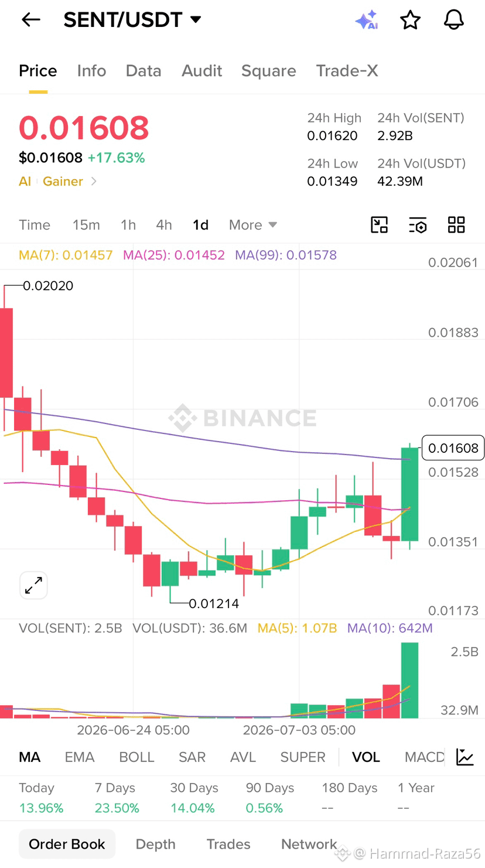The image size is (485, 868).
Task: Tap the 24h Vol(USDT) 42.39M value
Action: point(400,182)
